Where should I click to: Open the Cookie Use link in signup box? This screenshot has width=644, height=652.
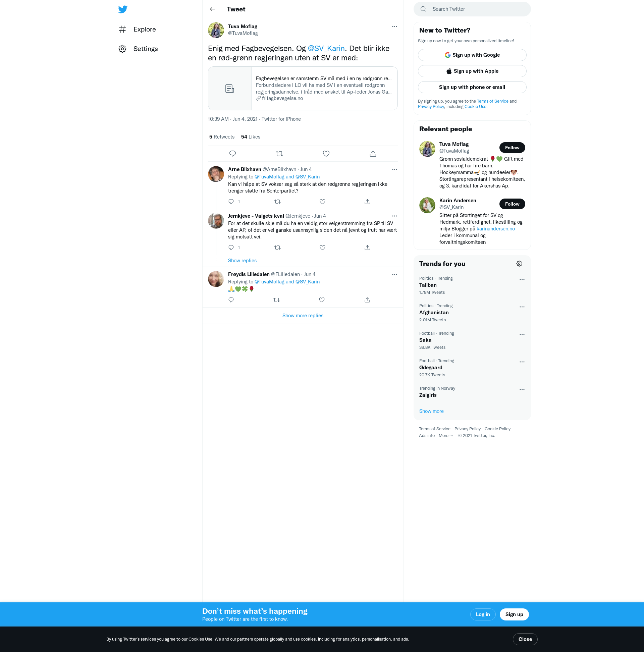(x=476, y=107)
